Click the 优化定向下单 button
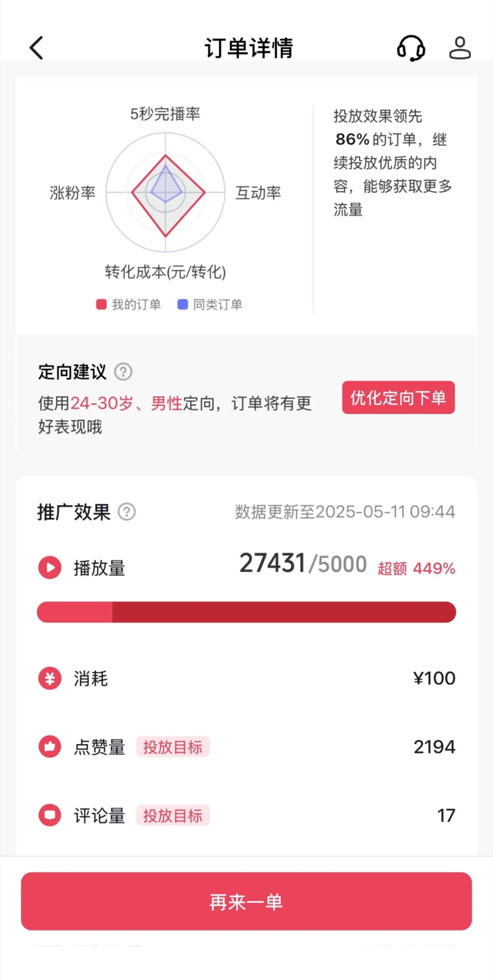Image resolution: width=493 pixels, height=980 pixels. click(399, 397)
